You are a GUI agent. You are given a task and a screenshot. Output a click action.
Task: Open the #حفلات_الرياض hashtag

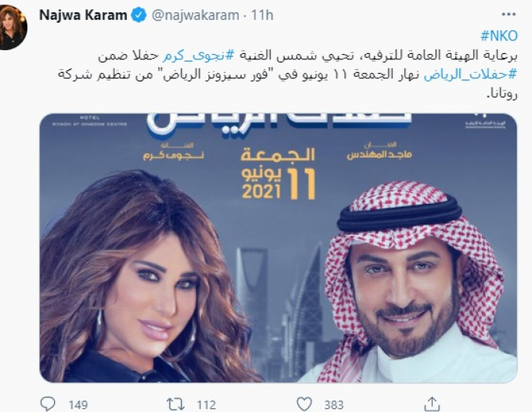coord(470,75)
